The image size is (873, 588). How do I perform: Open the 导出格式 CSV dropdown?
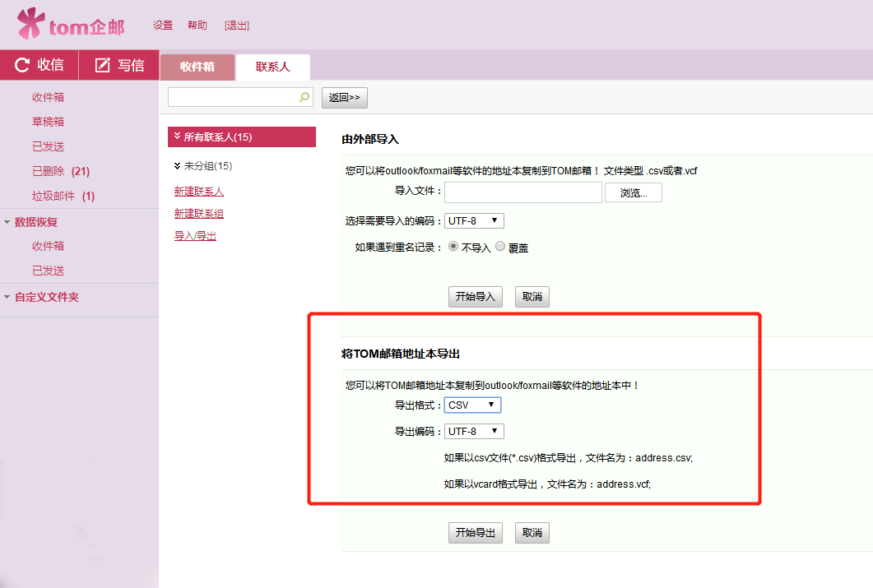coord(472,405)
